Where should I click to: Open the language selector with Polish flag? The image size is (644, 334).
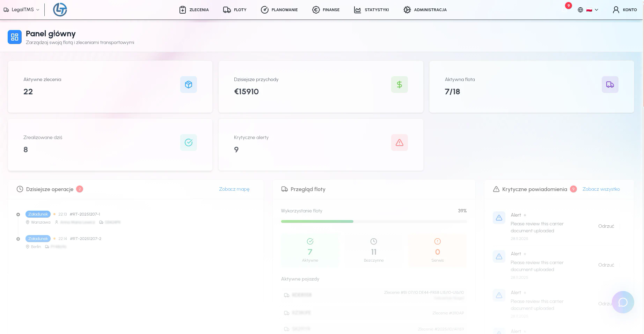pyautogui.click(x=588, y=10)
